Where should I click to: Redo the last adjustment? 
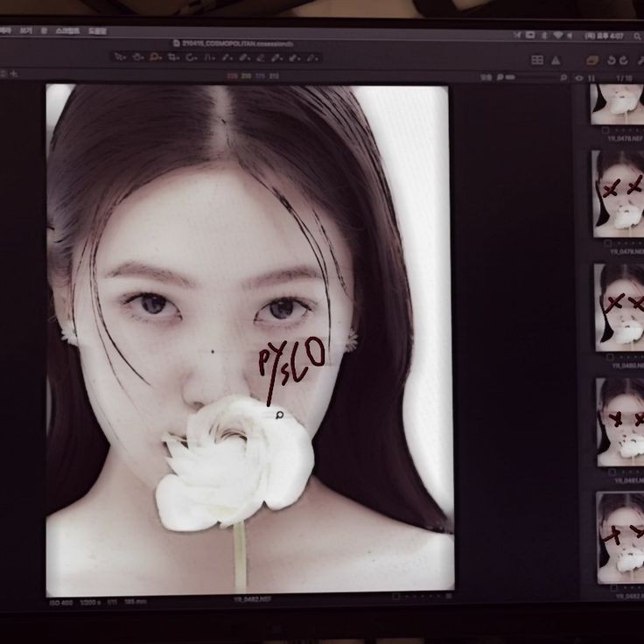(624, 60)
